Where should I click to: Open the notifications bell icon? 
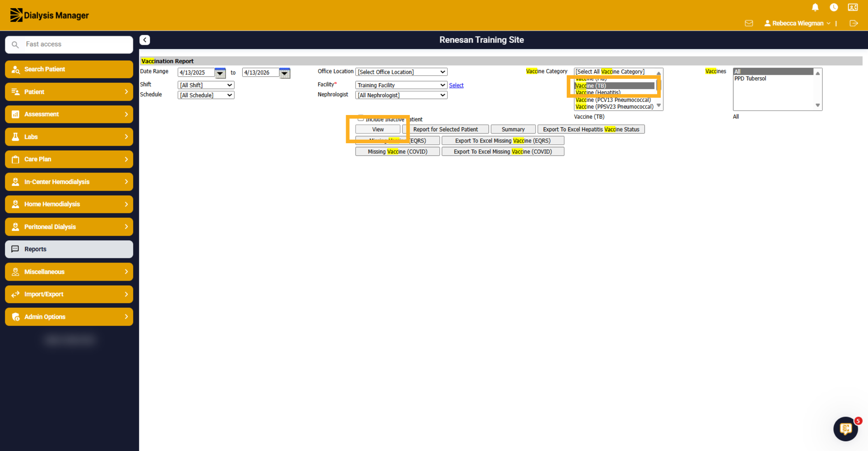[815, 7]
